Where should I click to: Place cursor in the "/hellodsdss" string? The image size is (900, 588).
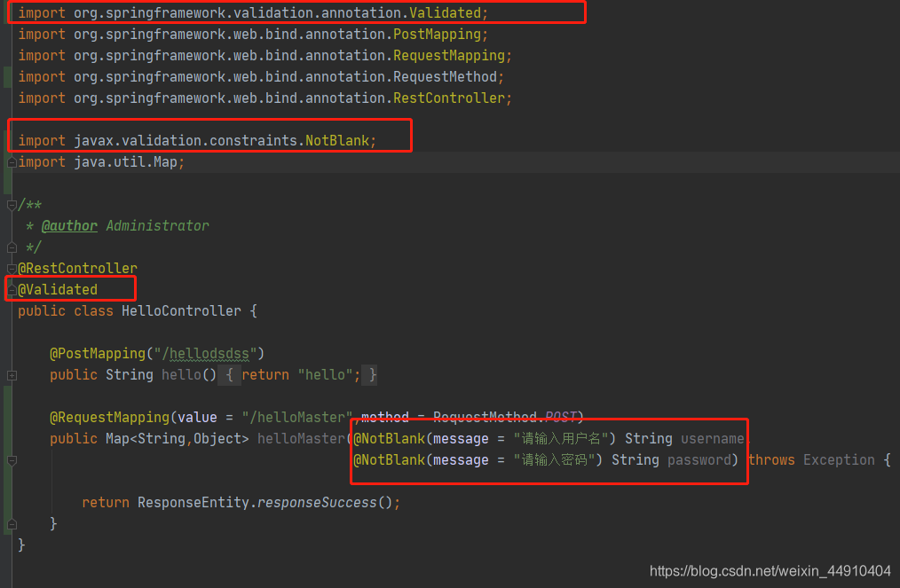point(207,353)
